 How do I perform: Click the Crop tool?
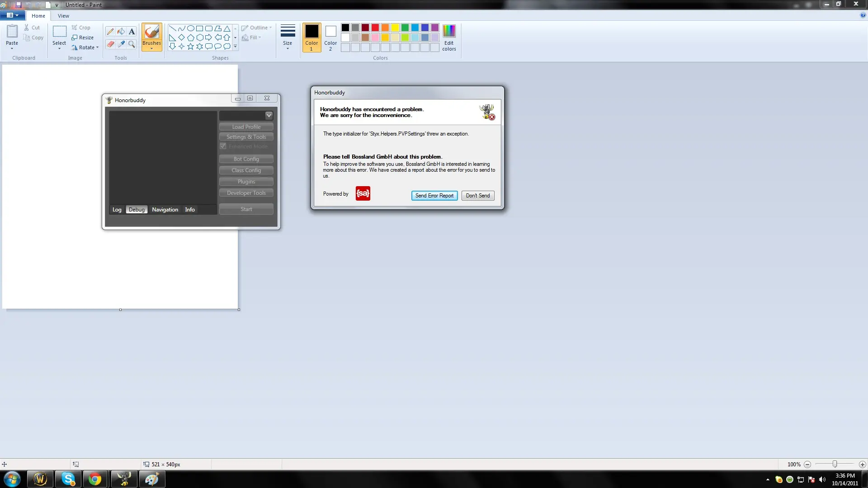(x=81, y=28)
